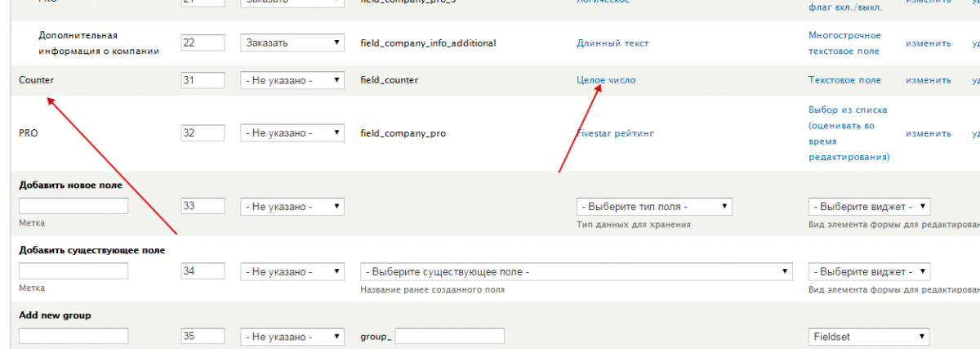Click the group_ name input field
Viewport: 980px width, 349px height.
(449, 337)
